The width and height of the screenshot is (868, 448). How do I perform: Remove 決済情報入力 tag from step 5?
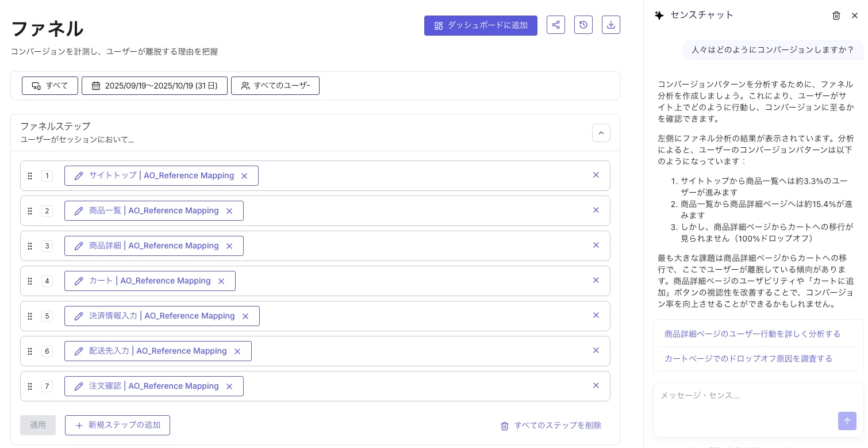[245, 316]
